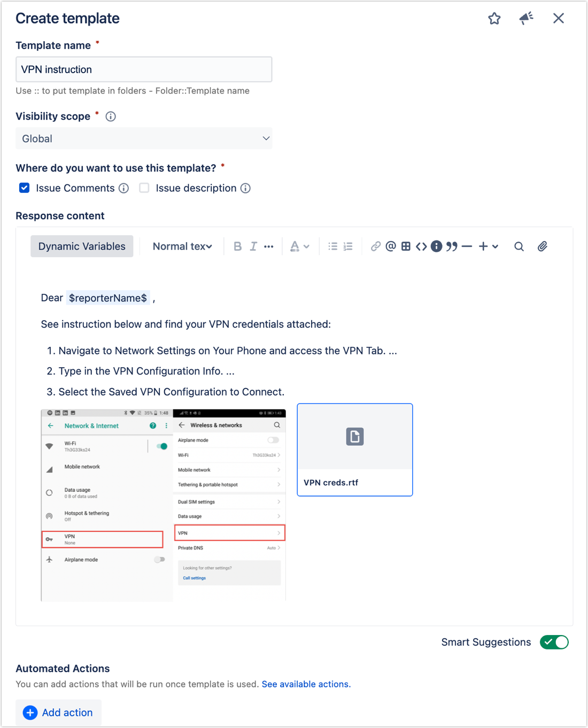Click info icon next to Issue Comments
Viewport: 588px width, 728px height.
123,188
